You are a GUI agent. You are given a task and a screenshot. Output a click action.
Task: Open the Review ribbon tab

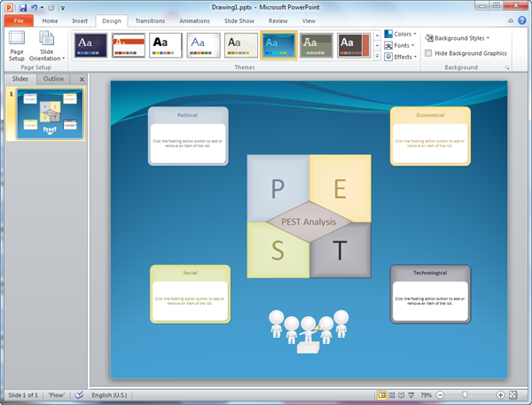pyautogui.click(x=278, y=20)
